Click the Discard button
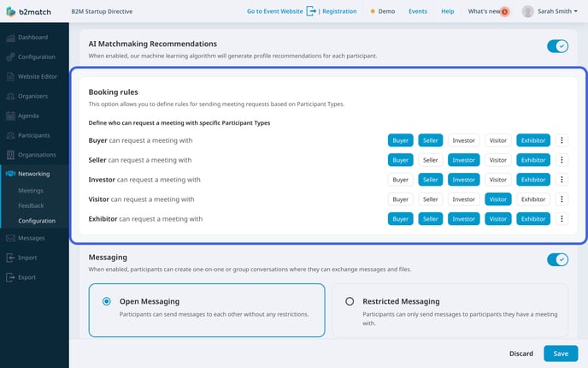The height and width of the screenshot is (368, 588). (x=520, y=353)
